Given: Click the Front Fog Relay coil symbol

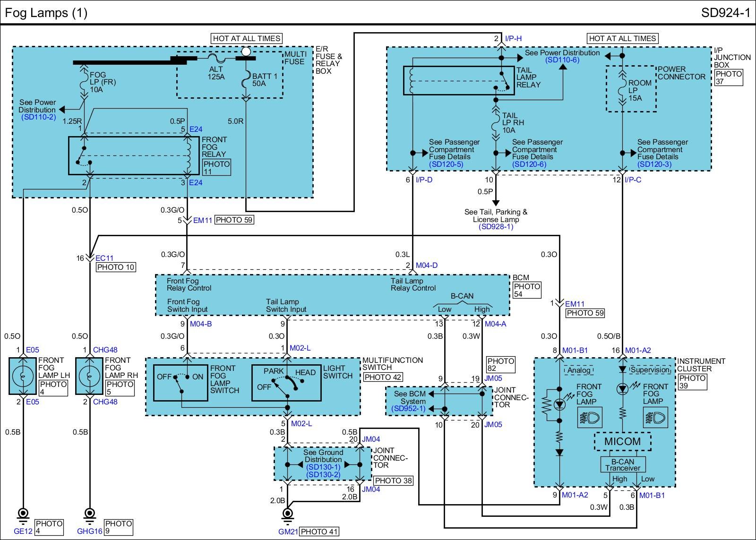Looking at the screenshot, I should click(x=188, y=156).
